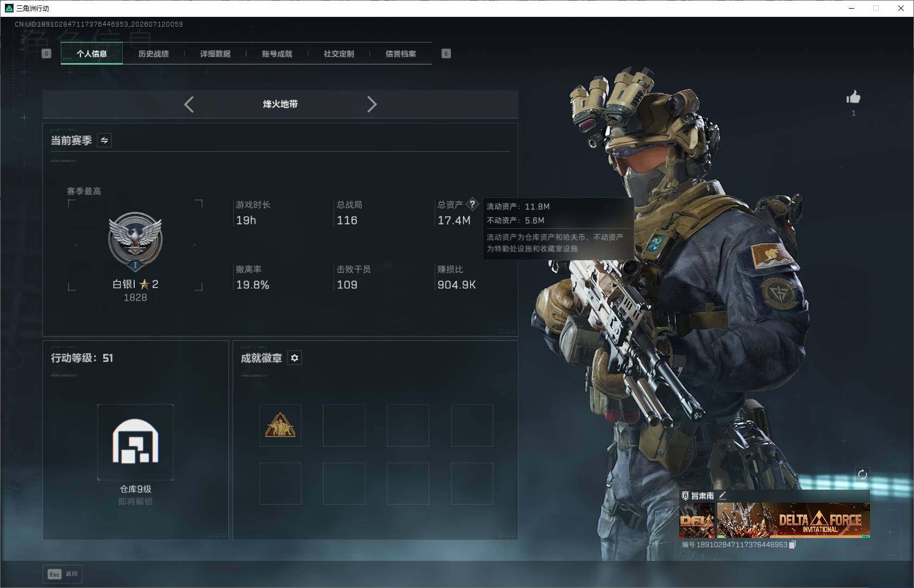The image size is (914, 588).
Task: Click the E key next-tab button
Action: pyautogui.click(x=446, y=53)
